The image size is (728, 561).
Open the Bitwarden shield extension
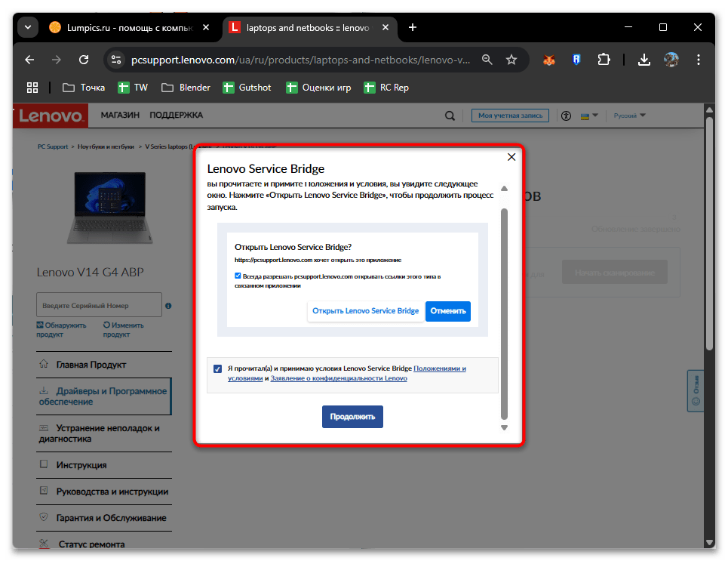tap(576, 60)
